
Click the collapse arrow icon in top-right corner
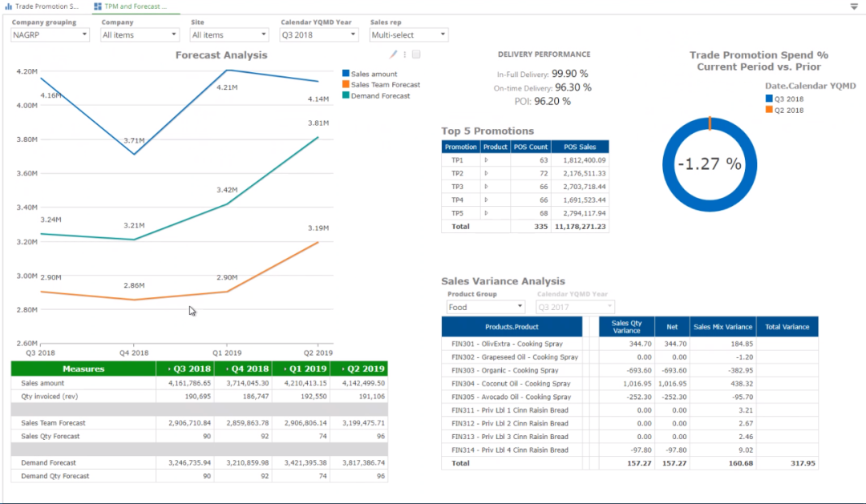[855, 6]
